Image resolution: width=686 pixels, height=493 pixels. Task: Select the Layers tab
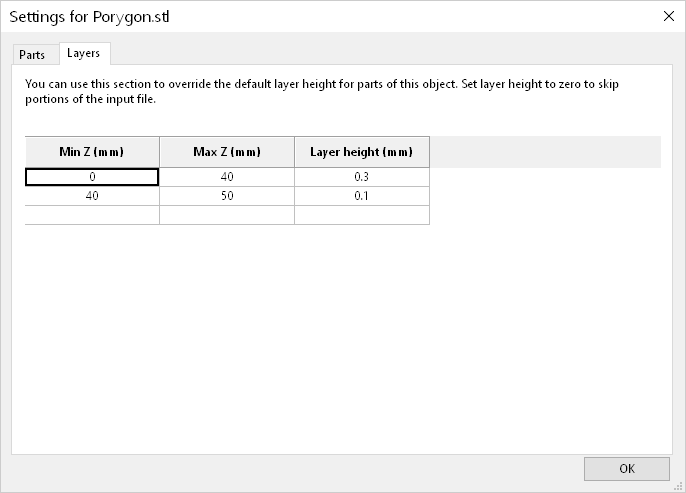coord(83,54)
